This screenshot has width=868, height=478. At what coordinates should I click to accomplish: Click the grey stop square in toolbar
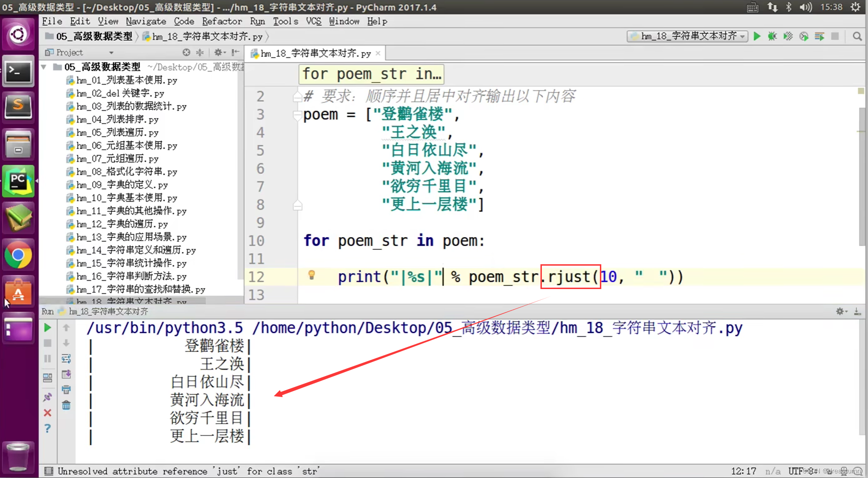pos(835,36)
